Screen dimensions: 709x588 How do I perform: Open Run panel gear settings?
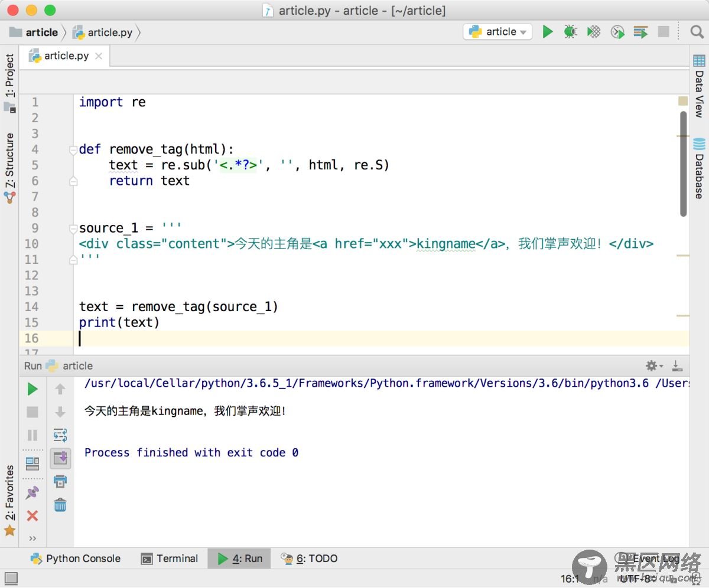click(654, 366)
